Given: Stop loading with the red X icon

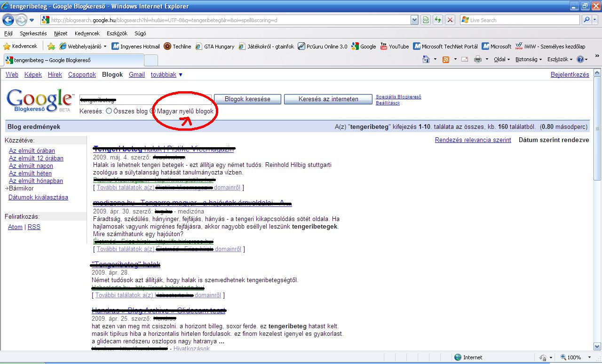Looking at the screenshot, I should click(x=450, y=20).
